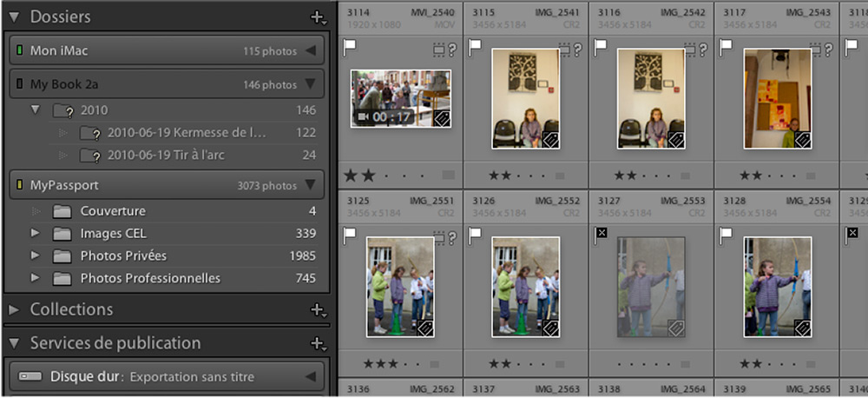This screenshot has height=398, width=868.
Task: Click the keyword tag badge on photo 3125
Action: click(x=424, y=328)
